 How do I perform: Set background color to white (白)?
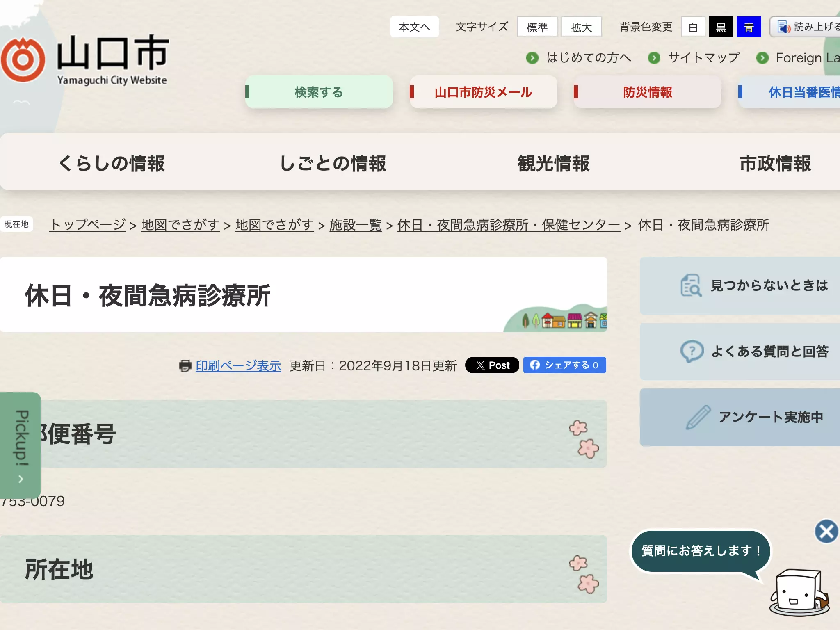click(x=693, y=27)
